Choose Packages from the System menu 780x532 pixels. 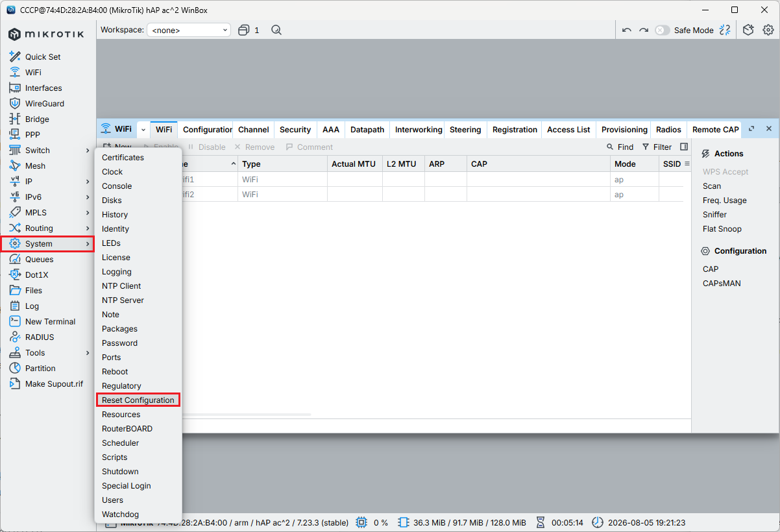[119, 329]
